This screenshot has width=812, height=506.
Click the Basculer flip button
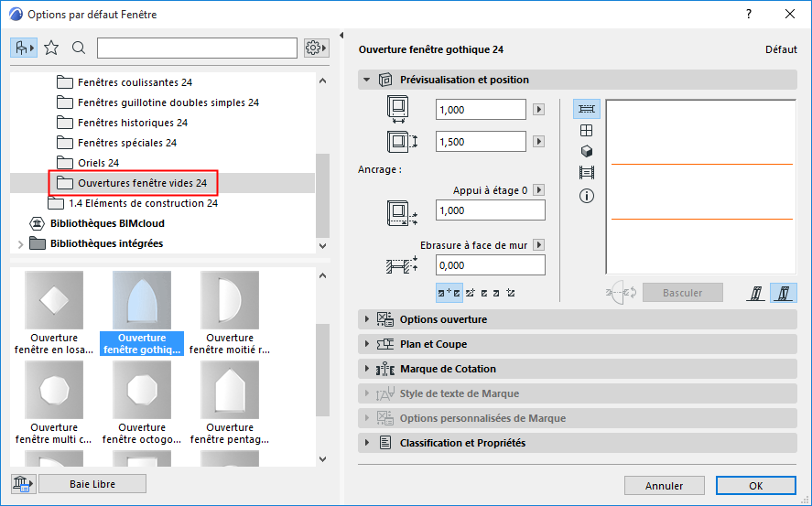pos(683,293)
